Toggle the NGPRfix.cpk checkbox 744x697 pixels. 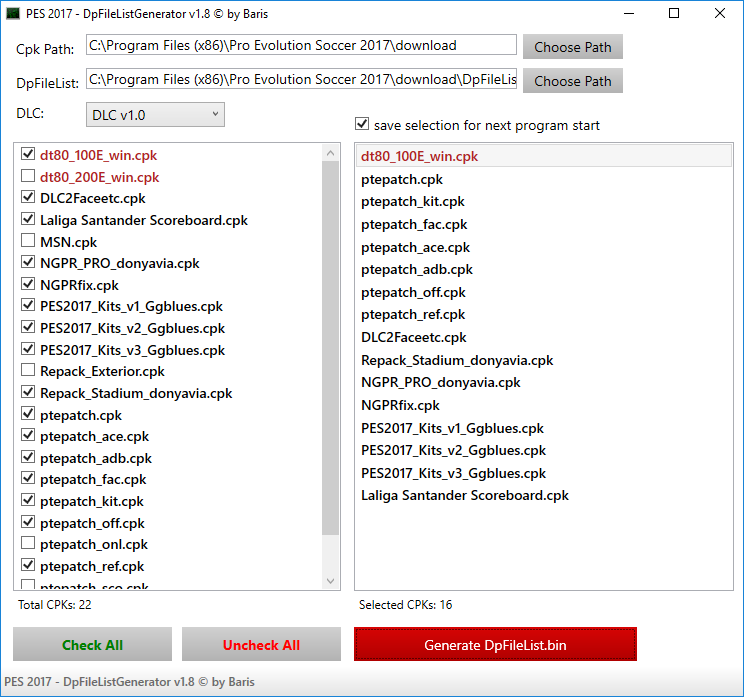point(28,284)
